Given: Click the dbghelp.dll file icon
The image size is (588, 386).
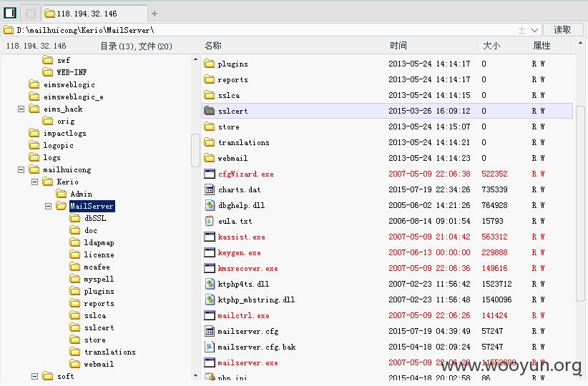Looking at the screenshot, I should (x=210, y=205).
